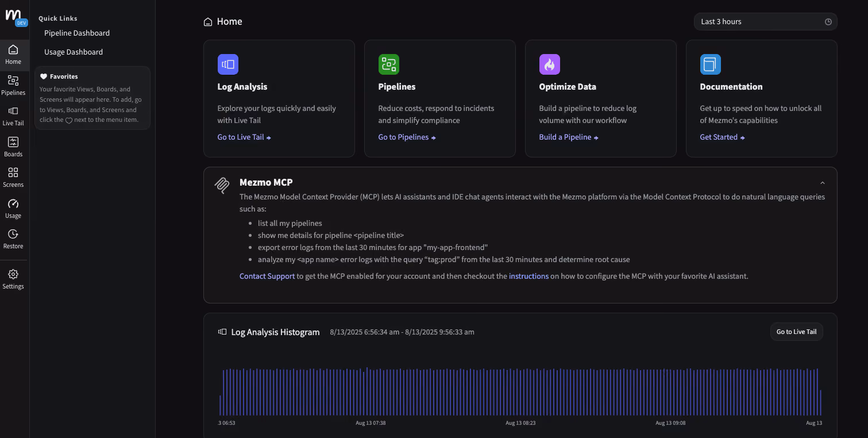Click the green Pipelines card icon

pyautogui.click(x=388, y=64)
